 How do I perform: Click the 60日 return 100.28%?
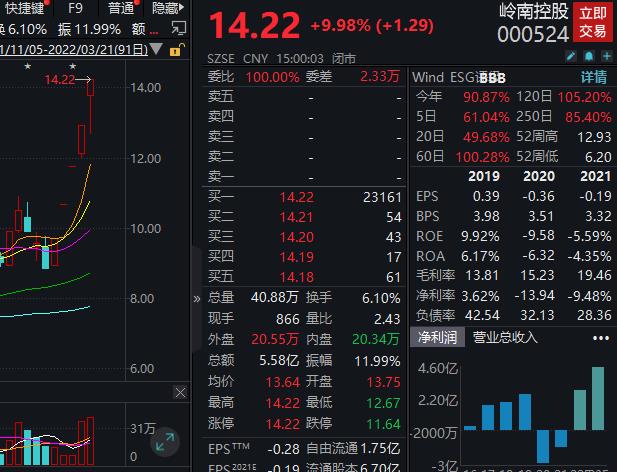[x=482, y=157]
